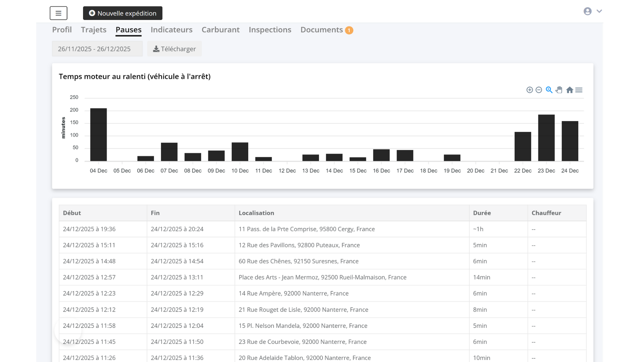644x362 pixels.
Task: Click the Télécharger download button
Action: (174, 49)
